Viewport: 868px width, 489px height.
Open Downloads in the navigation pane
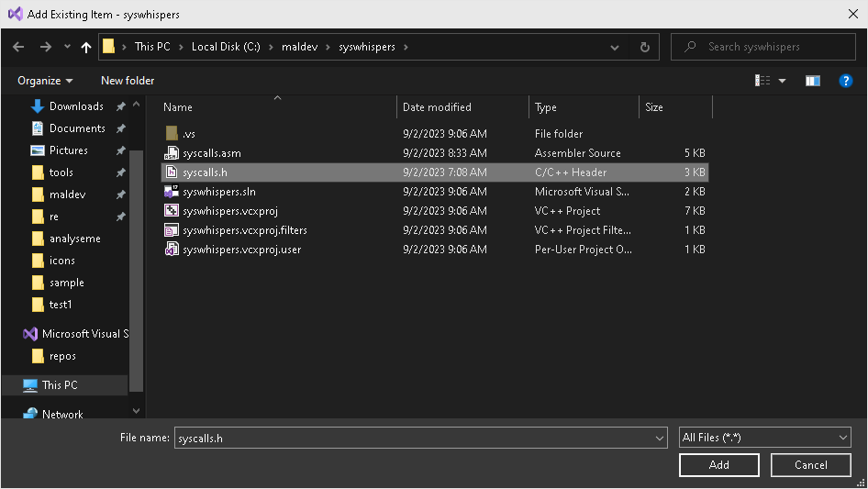coord(76,106)
